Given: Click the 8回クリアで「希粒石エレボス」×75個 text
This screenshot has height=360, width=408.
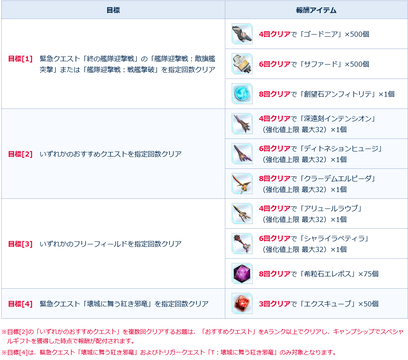Looking at the screenshot, I should [x=319, y=274].
